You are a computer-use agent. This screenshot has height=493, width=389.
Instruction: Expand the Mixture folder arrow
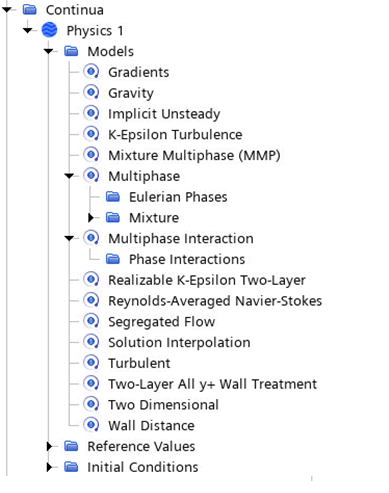click(x=91, y=218)
